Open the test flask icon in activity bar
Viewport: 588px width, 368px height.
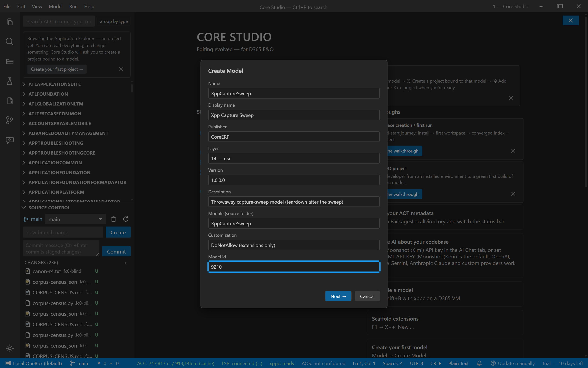(10, 81)
